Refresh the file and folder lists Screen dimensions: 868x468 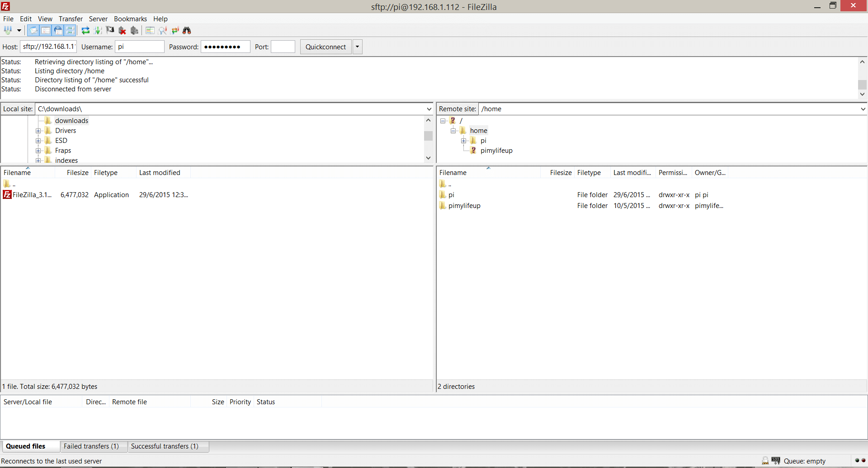[x=85, y=30]
